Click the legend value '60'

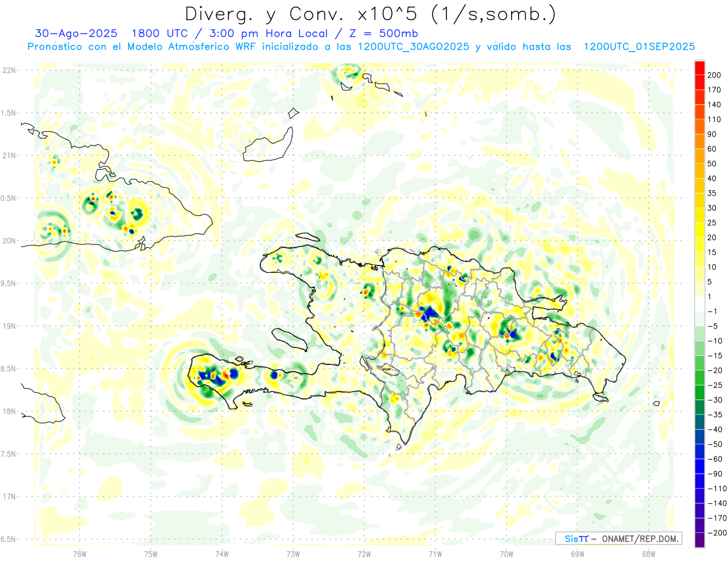click(x=712, y=149)
